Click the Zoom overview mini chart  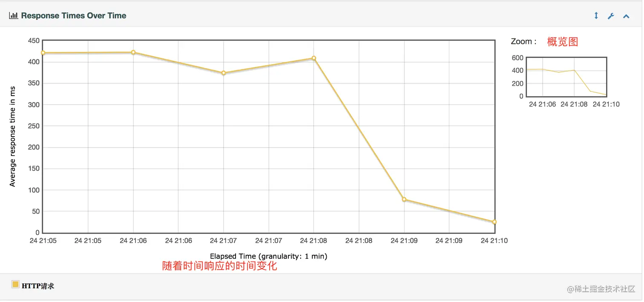click(566, 77)
